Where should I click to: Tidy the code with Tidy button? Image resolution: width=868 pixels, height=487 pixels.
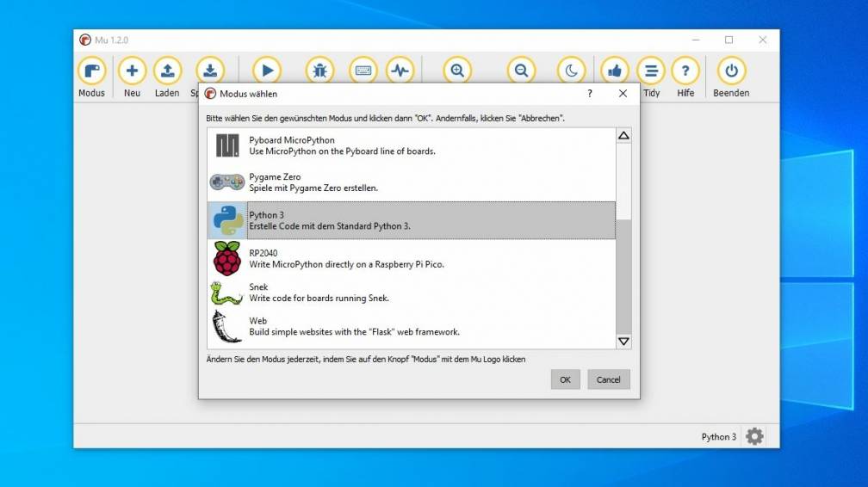click(651, 71)
